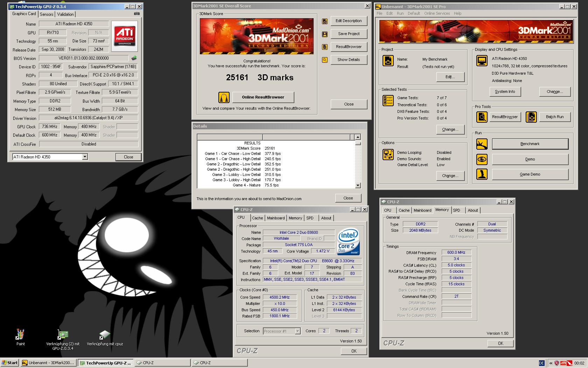This screenshot has height=368, width=588.
Task: Click OK button in left CPU-Z window
Action: click(354, 351)
